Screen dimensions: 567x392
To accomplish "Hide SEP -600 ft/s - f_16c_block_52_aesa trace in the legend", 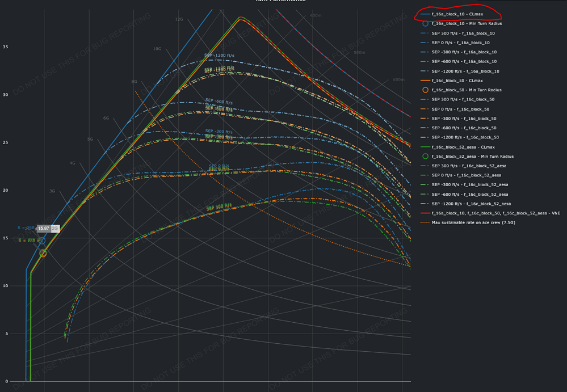I will (464, 195).
